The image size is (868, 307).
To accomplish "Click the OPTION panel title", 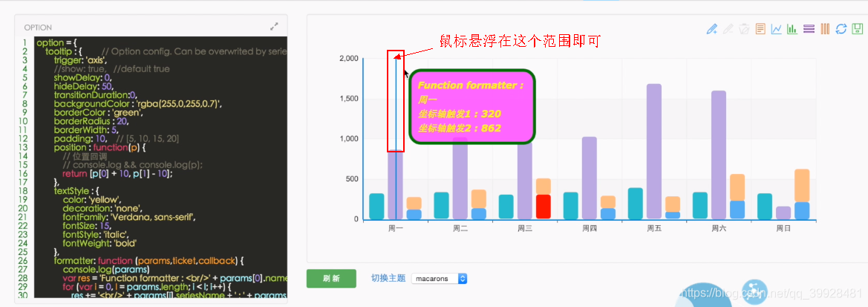I will point(38,28).
